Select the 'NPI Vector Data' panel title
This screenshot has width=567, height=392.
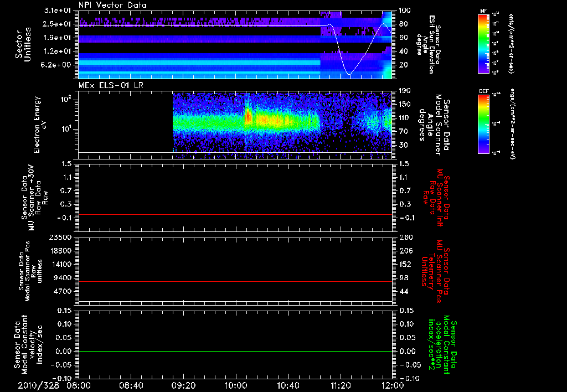tap(112, 5)
